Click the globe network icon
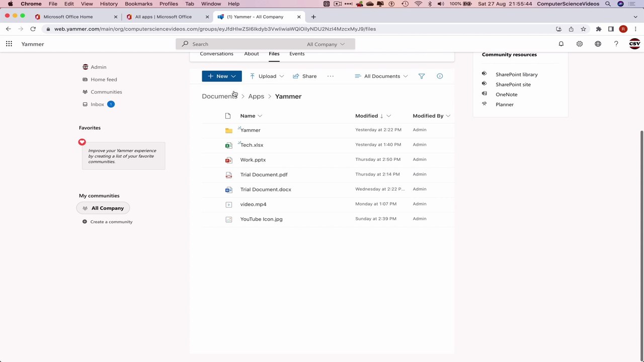The width and height of the screenshot is (644, 362). point(598,44)
